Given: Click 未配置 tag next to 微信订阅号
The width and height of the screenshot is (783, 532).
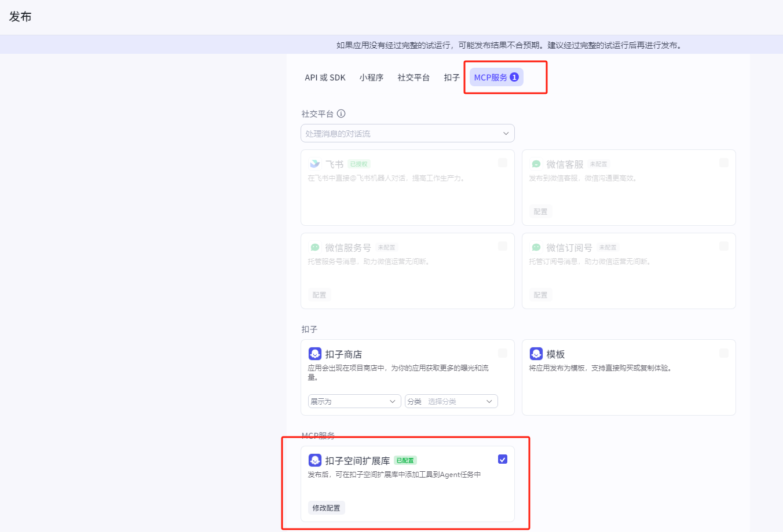Looking at the screenshot, I should [x=608, y=248].
